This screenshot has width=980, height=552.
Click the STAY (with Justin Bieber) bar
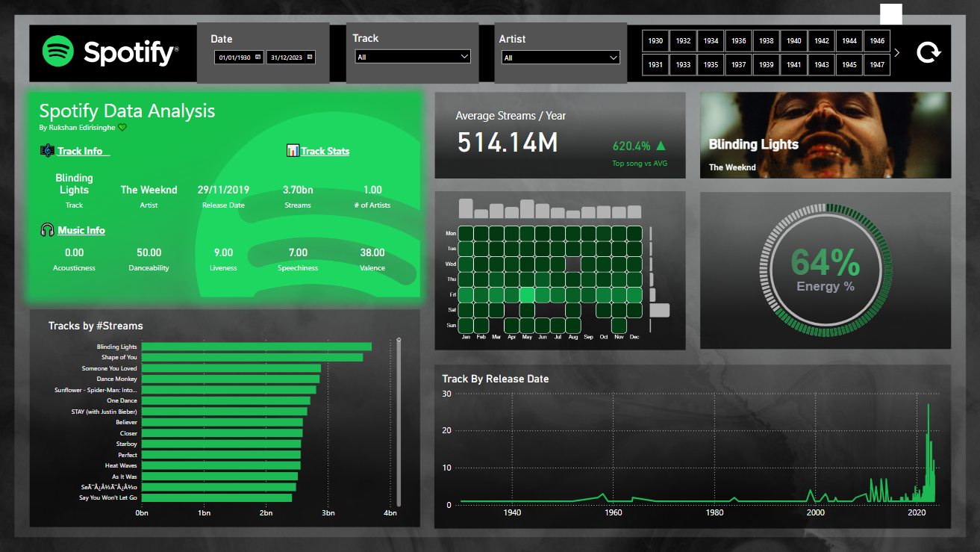coord(225,411)
